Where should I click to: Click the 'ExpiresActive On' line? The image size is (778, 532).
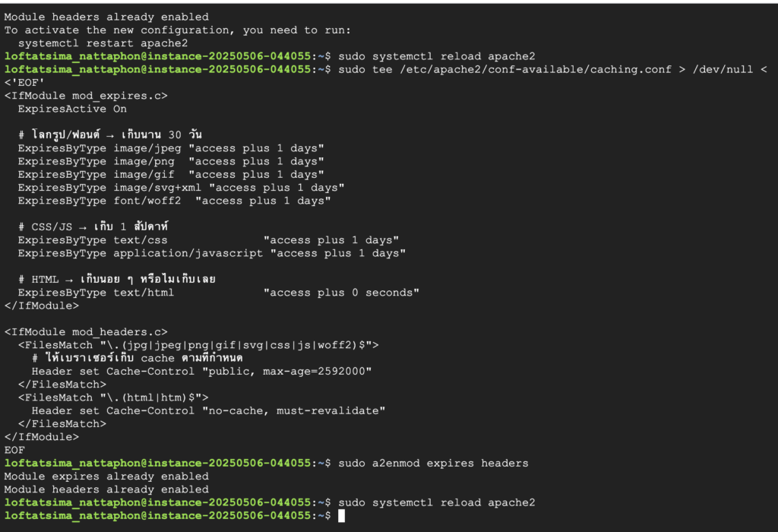72,109
